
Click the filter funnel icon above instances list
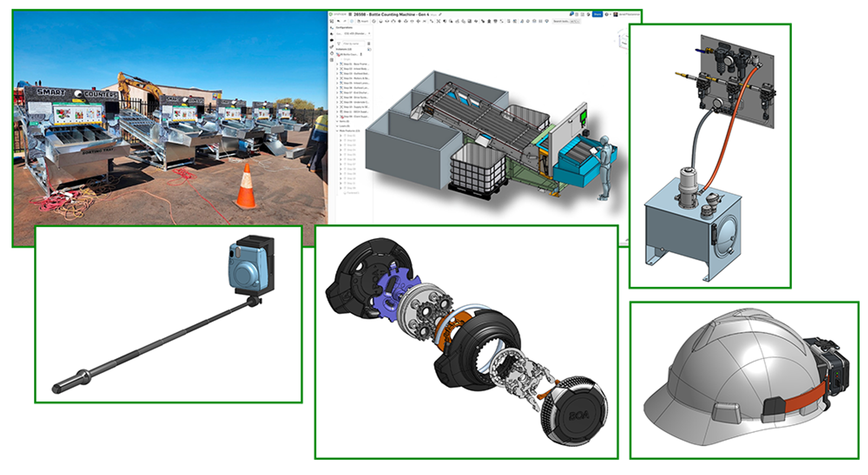(339, 43)
